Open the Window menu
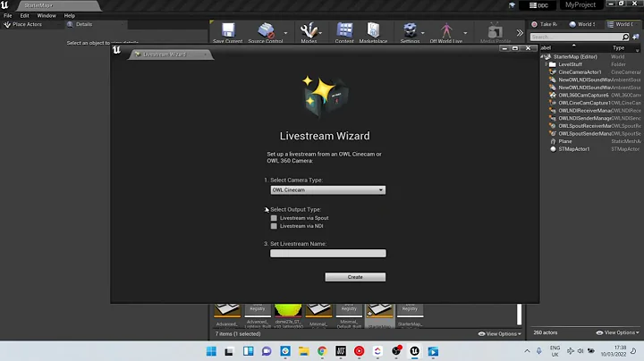The height and width of the screenshot is (361, 644). click(47, 15)
